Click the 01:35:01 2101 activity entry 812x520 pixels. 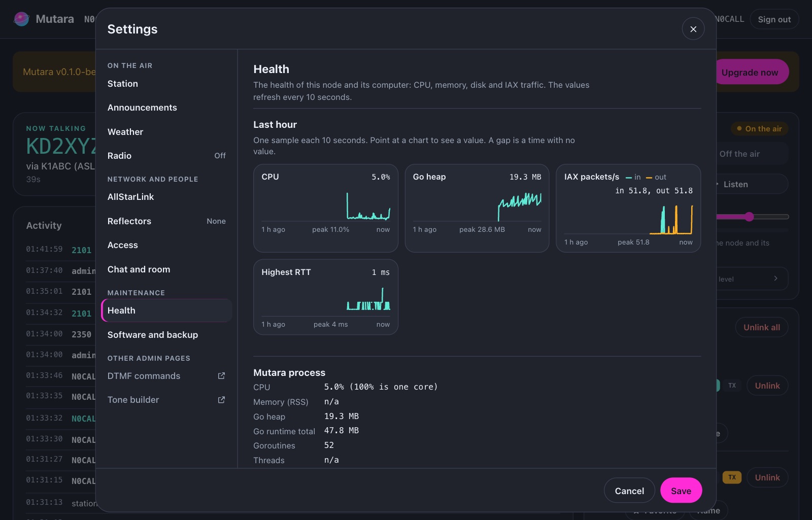tap(60, 292)
